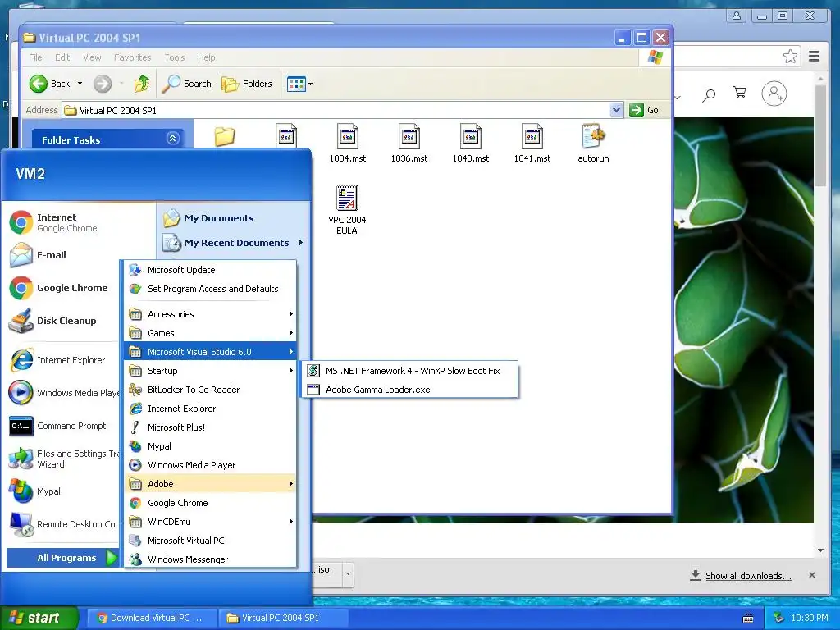The width and height of the screenshot is (840, 630).
Task: Open the Chrome hamburger menu
Action: 815,57
